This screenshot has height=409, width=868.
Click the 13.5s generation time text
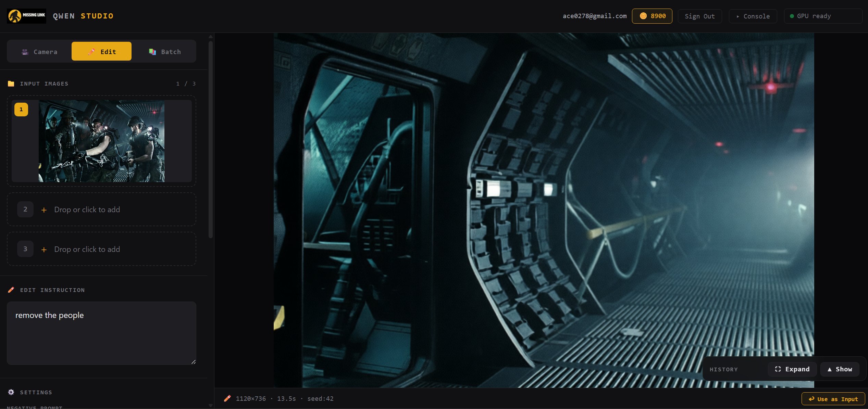286,398
